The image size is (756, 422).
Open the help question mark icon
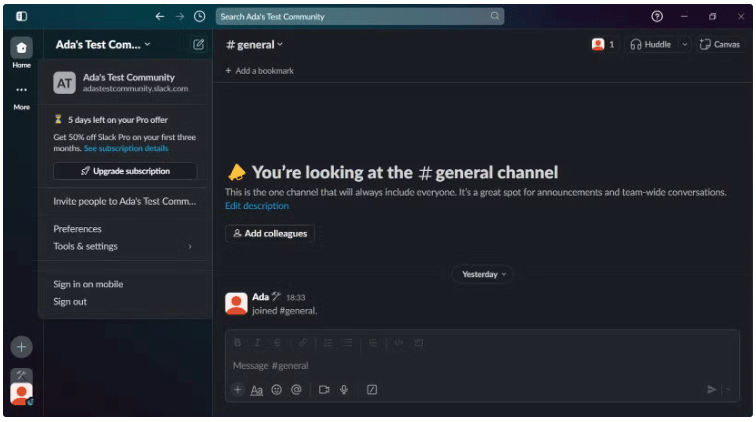click(x=657, y=16)
